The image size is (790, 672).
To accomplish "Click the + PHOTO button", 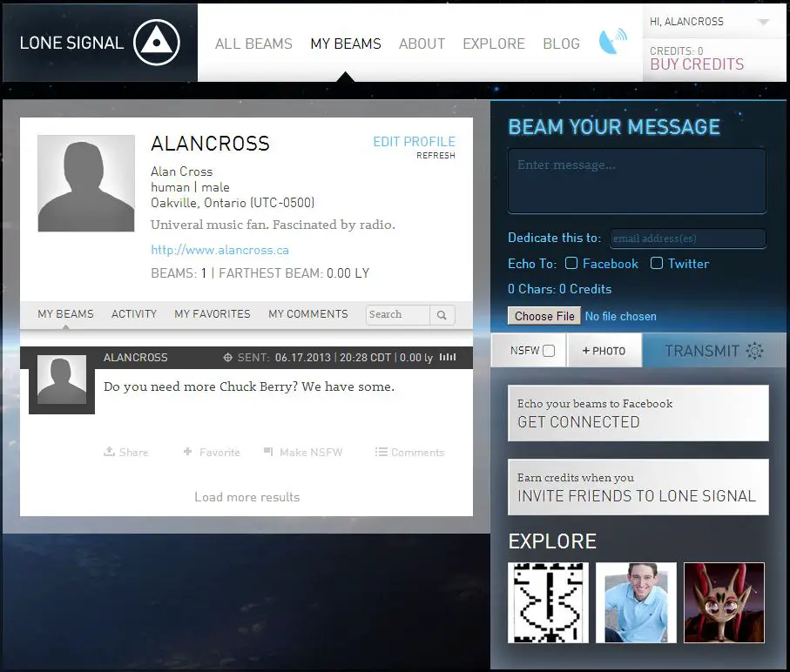I will tap(604, 351).
